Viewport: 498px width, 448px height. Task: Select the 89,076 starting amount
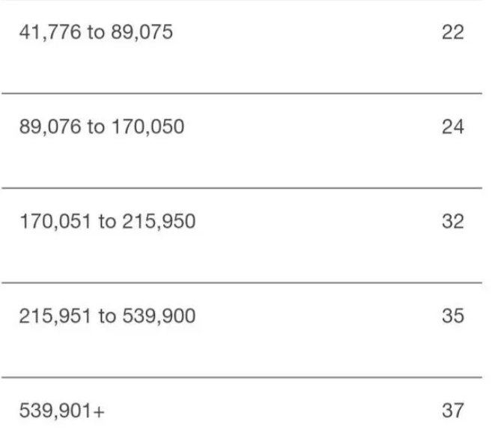tap(50, 127)
